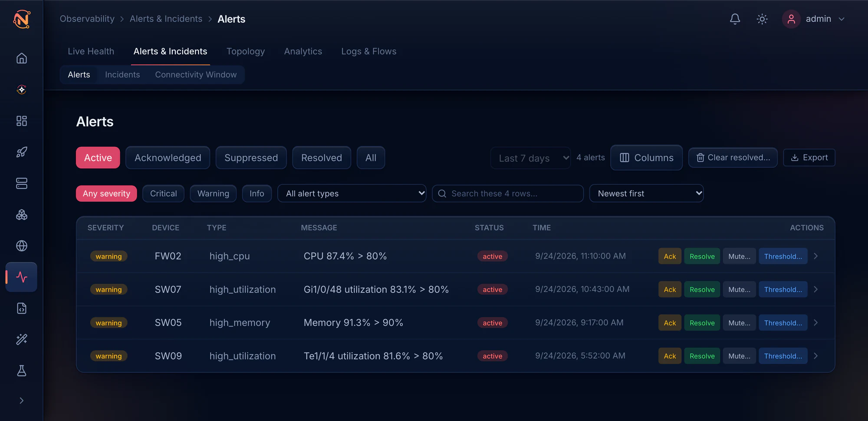Expand the FW02 alert row chevron

click(x=816, y=256)
